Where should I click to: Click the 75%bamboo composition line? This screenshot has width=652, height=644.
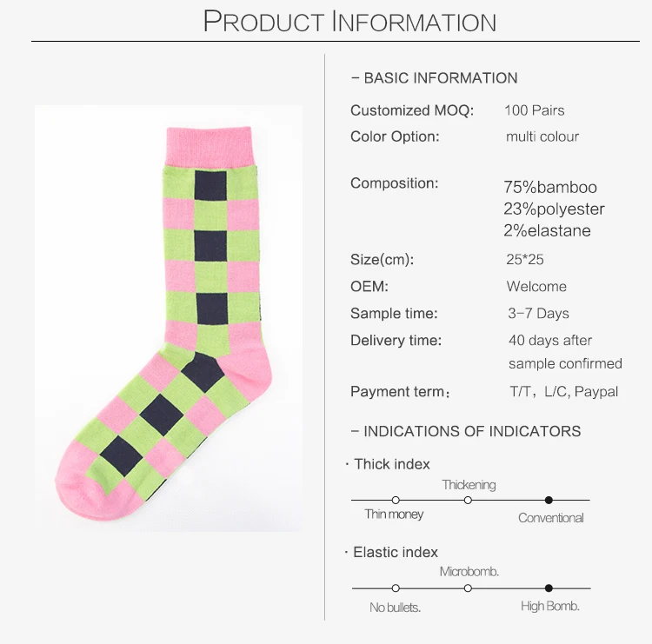pos(550,187)
